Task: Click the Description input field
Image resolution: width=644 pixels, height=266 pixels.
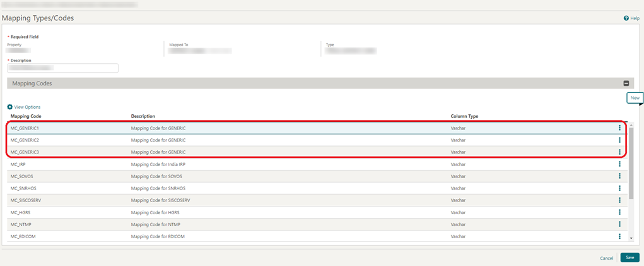Action: pos(62,68)
